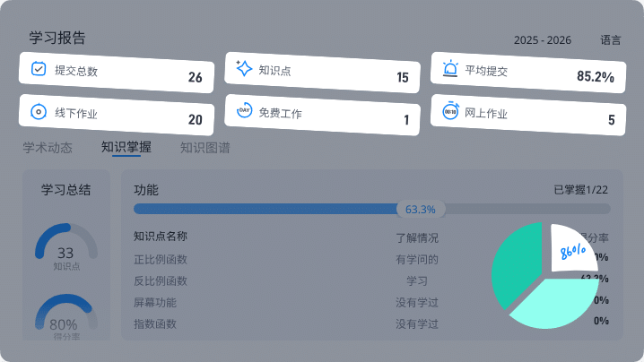
Task: Click the 63.3% progress bar marker
Action: (x=420, y=210)
